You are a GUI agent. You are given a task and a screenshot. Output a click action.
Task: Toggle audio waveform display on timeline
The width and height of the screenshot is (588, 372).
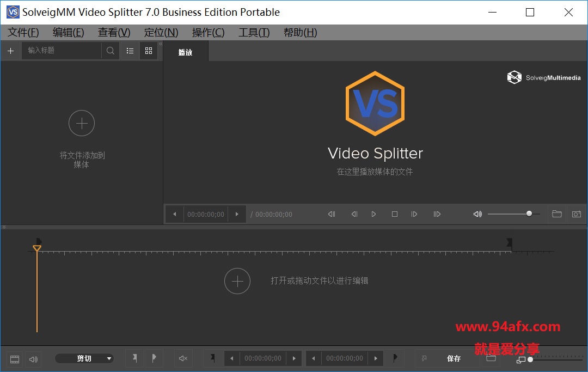pyautogui.click(x=33, y=359)
